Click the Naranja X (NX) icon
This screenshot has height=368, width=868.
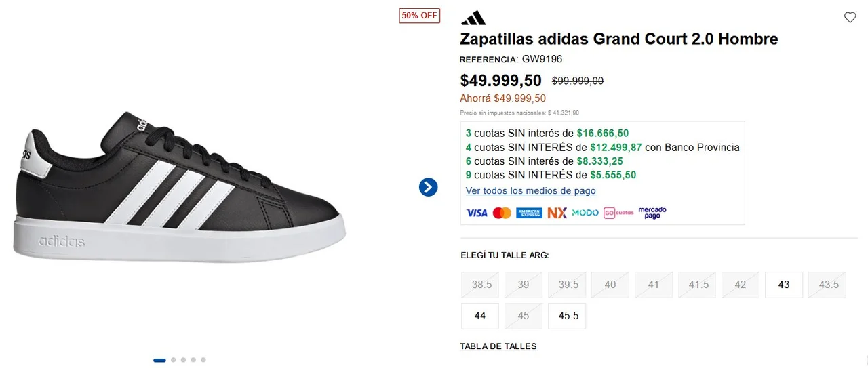[557, 213]
